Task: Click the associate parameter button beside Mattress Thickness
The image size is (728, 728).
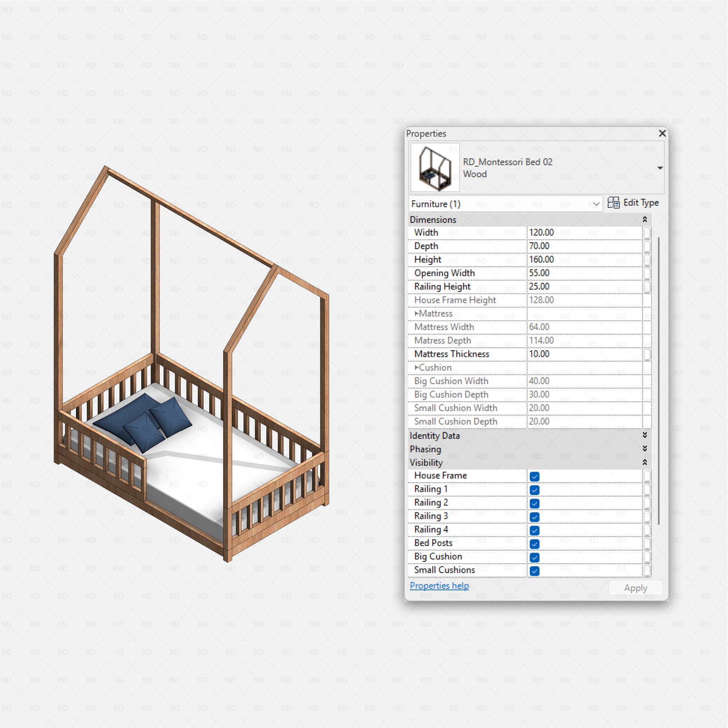Action: [x=647, y=354]
